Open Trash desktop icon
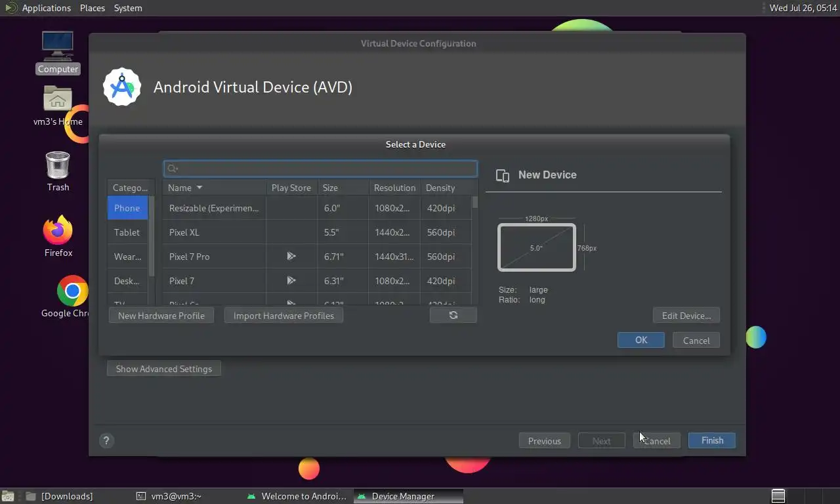The width and height of the screenshot is (840, 504). tap(58, 172)
